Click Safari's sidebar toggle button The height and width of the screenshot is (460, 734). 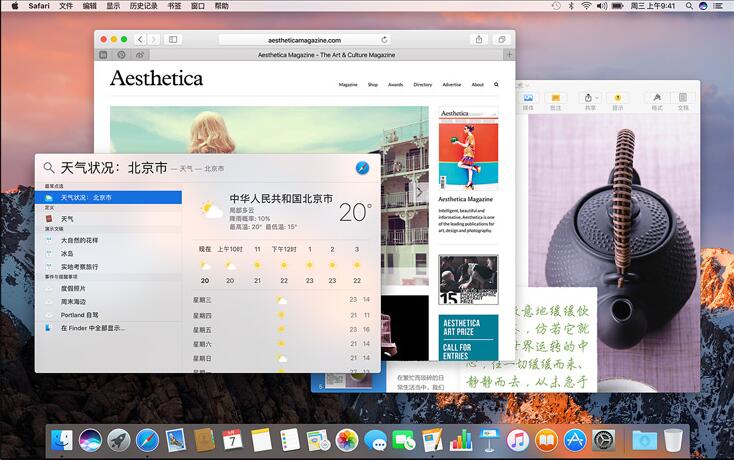[173, 39]
